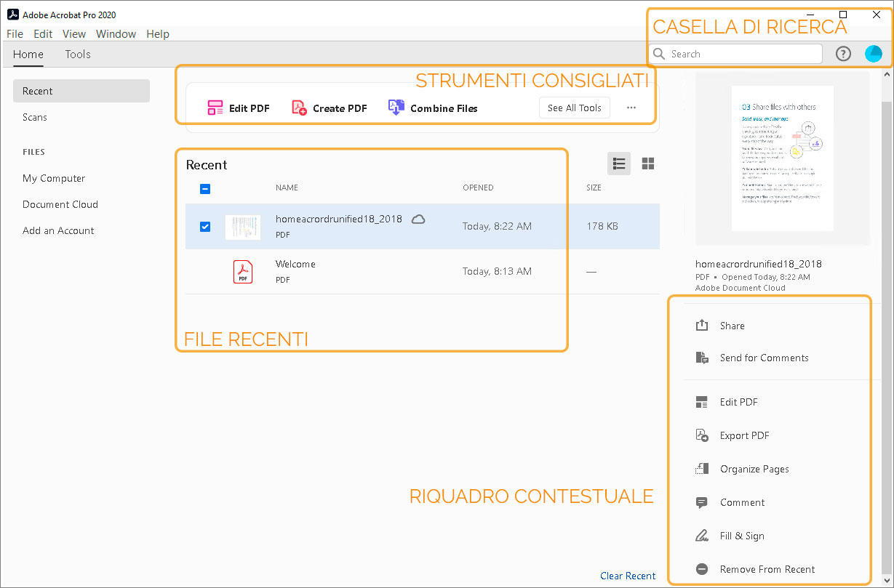
Task: Open the more tools ellipsis menu
Action: 631,108
